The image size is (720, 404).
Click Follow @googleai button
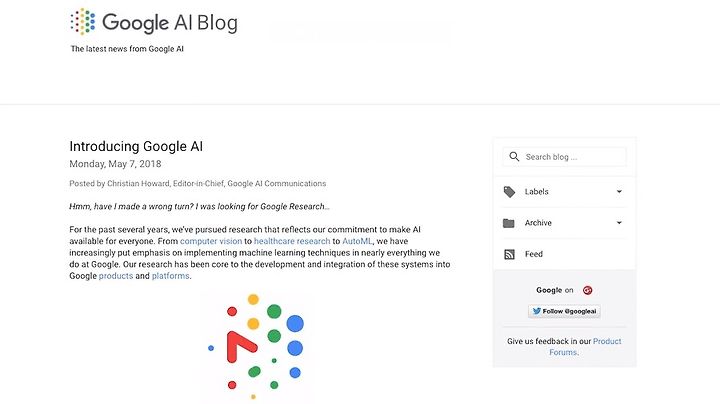click(564, 311)
